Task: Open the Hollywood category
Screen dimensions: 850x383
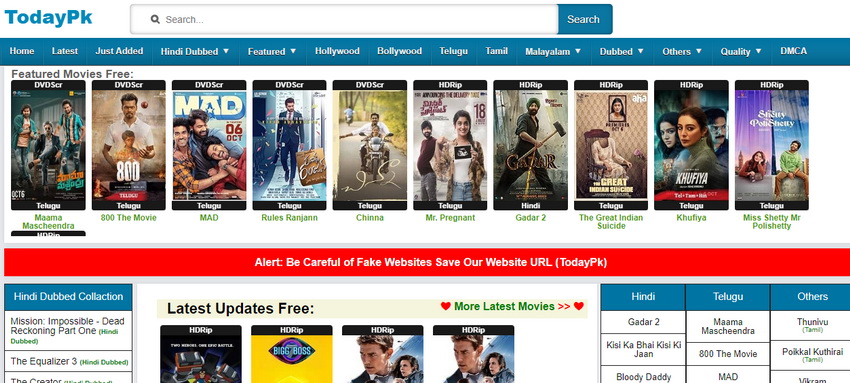Action: point(337,51)
